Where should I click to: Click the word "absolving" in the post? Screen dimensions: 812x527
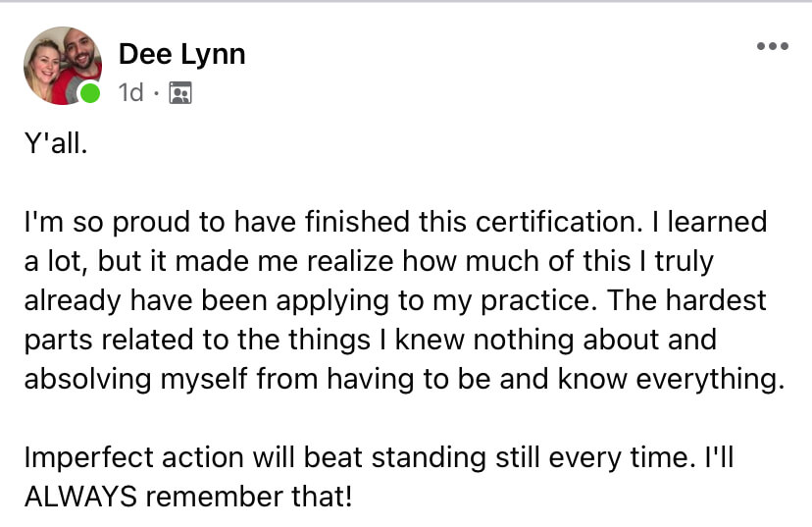88,380
